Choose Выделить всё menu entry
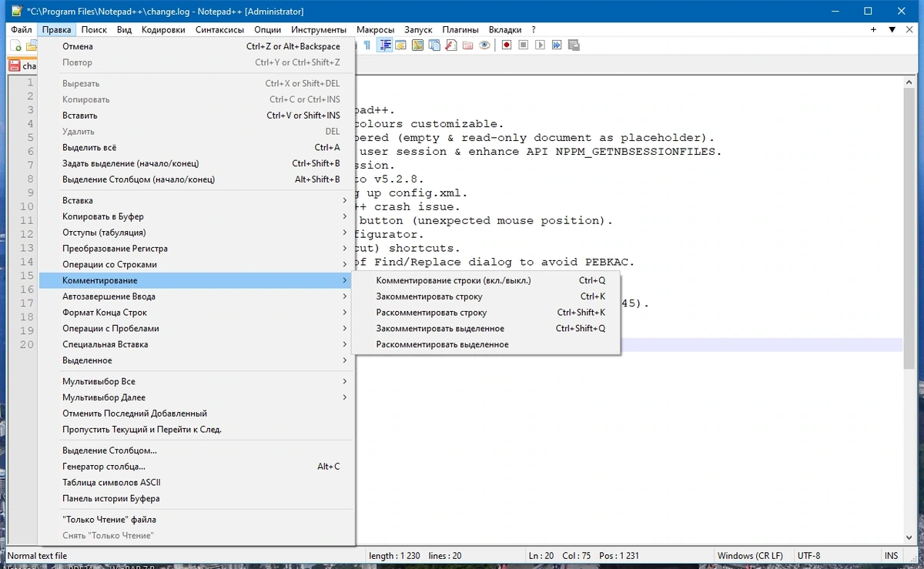This screenshot has width=924, height=569. point(197,147)
